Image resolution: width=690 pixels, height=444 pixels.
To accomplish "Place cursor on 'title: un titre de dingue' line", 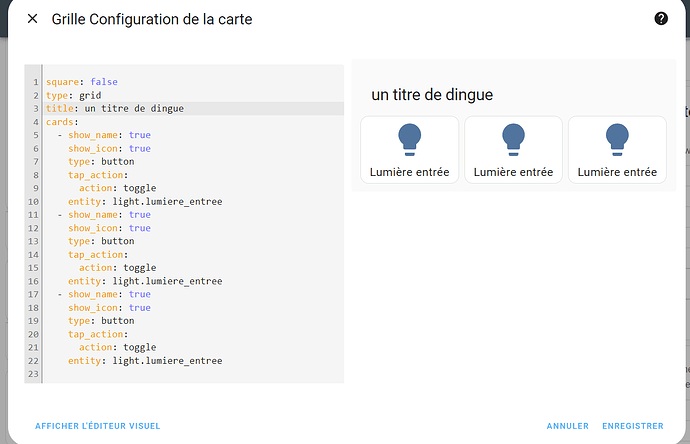I will [115, 108].
